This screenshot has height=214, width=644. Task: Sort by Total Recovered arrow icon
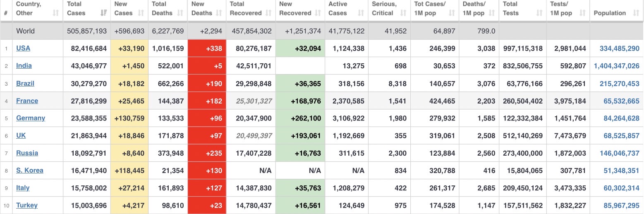(x=268, y=13)
